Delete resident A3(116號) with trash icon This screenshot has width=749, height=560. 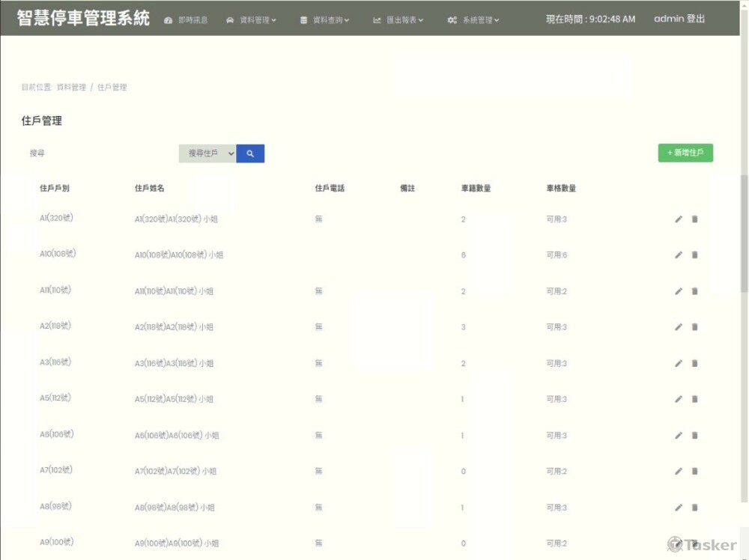(x=694, y=363)
